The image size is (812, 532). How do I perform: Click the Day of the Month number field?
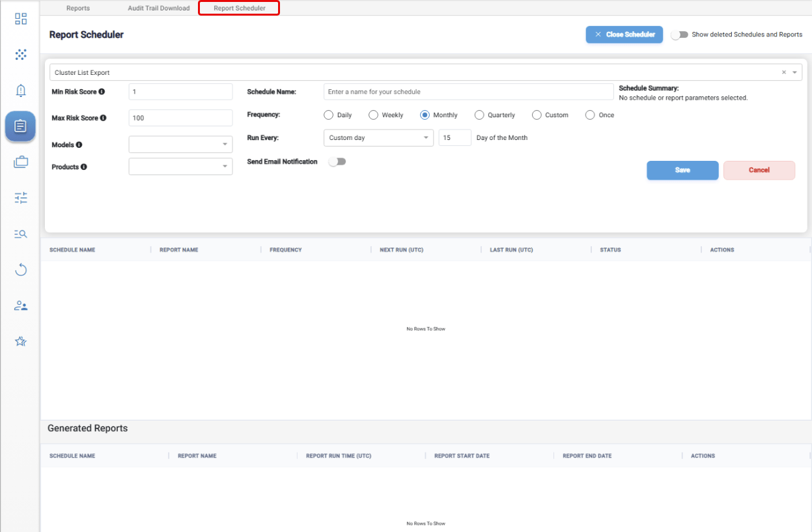click(455, 137)
